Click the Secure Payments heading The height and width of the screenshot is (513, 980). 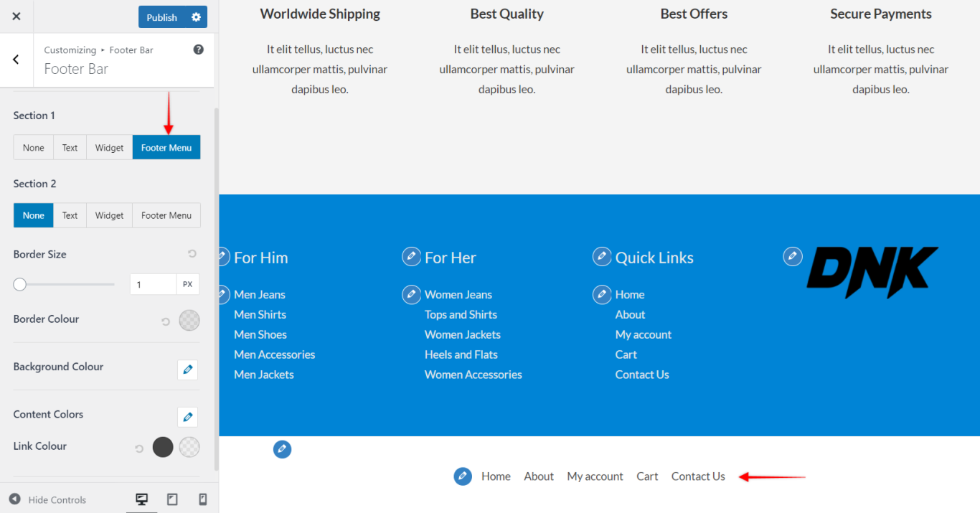[881, 14]
